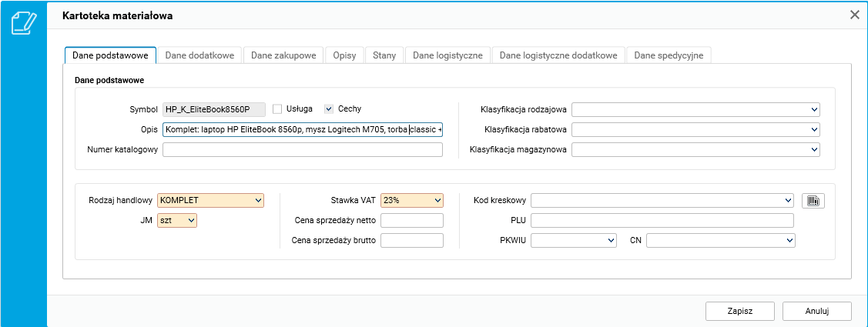This screenshot has width=868, height=327.
Task: Click the barcode generator icon button
Action: [x=813, y=201]
